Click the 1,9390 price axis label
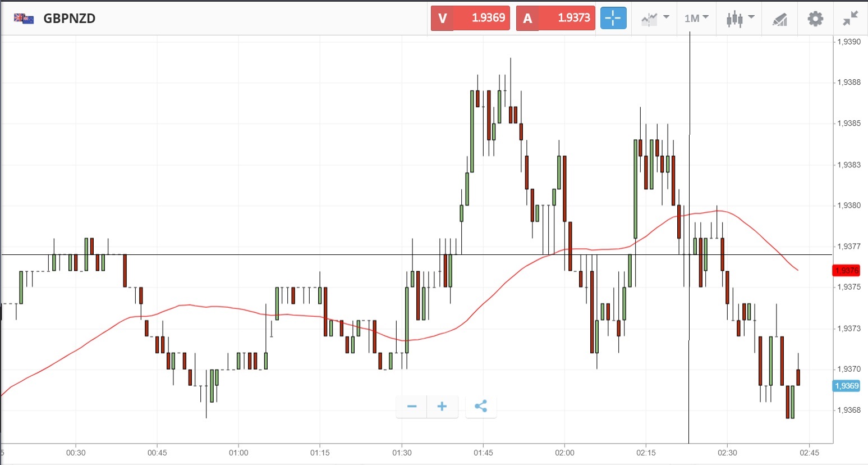Image resolution: width=868 pixels, height=465 pixels. (848, 42)
